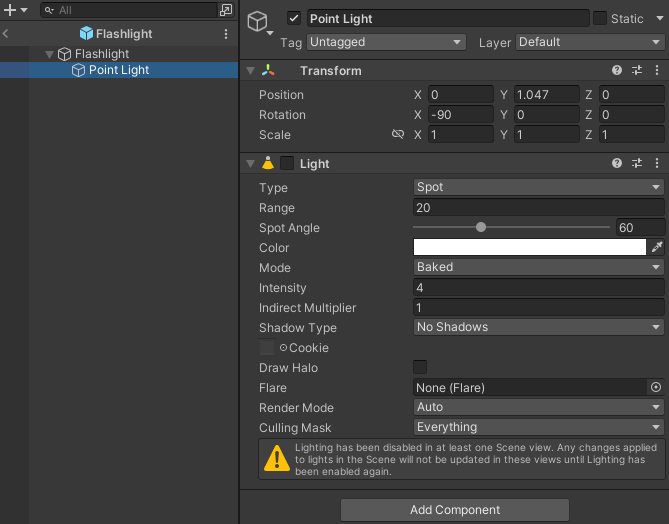This screenshot has width=669, height=524.
Task: Open Light component three-dot menu
Action: pyautogui.click(x=657, y=163)
